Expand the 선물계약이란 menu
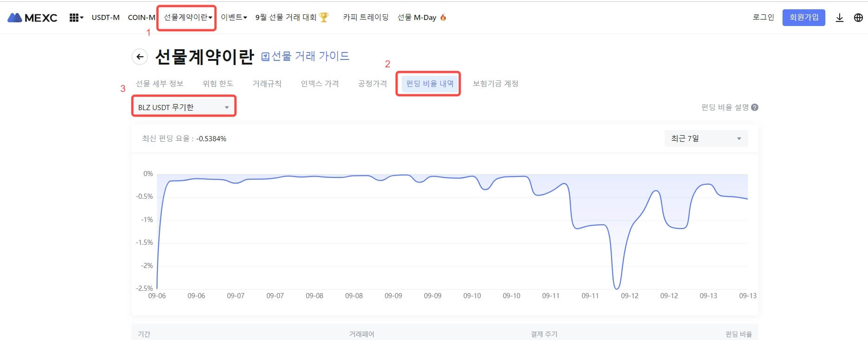868x340 pixels. [187, 18]
